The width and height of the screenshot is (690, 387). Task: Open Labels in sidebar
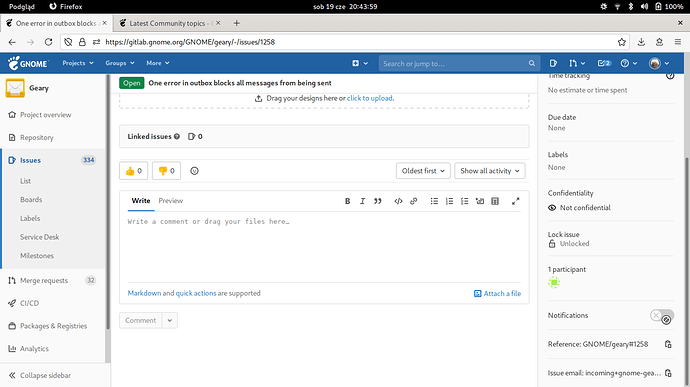pos(30,218)
